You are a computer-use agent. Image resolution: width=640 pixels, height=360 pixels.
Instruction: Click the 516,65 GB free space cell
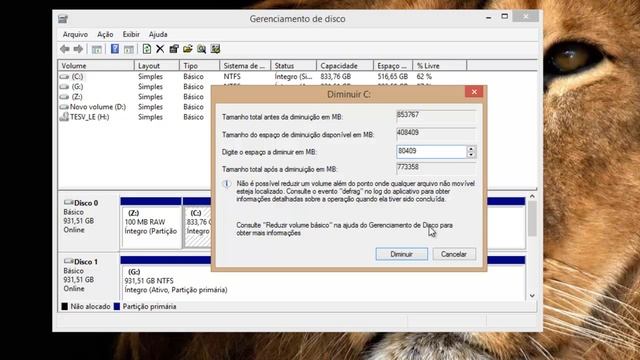[x=393, y=77]
